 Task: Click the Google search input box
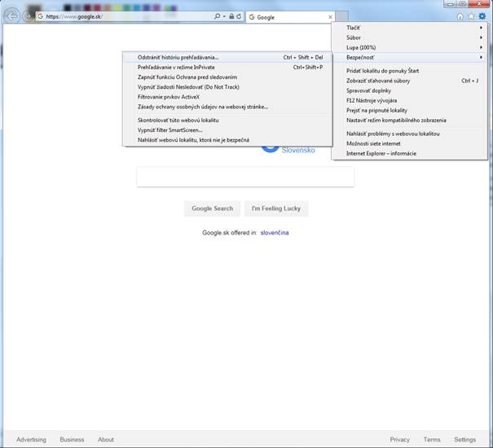[x=245, y=177]
